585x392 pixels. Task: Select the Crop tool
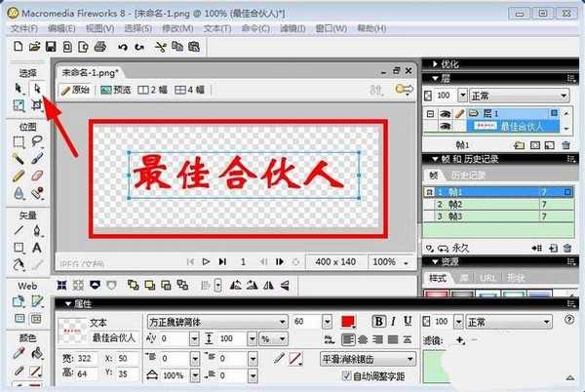coord(37,105)
